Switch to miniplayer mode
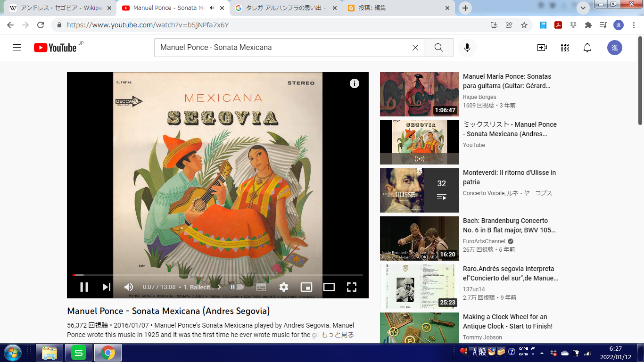The image size is (644, 362). (306, 287)
